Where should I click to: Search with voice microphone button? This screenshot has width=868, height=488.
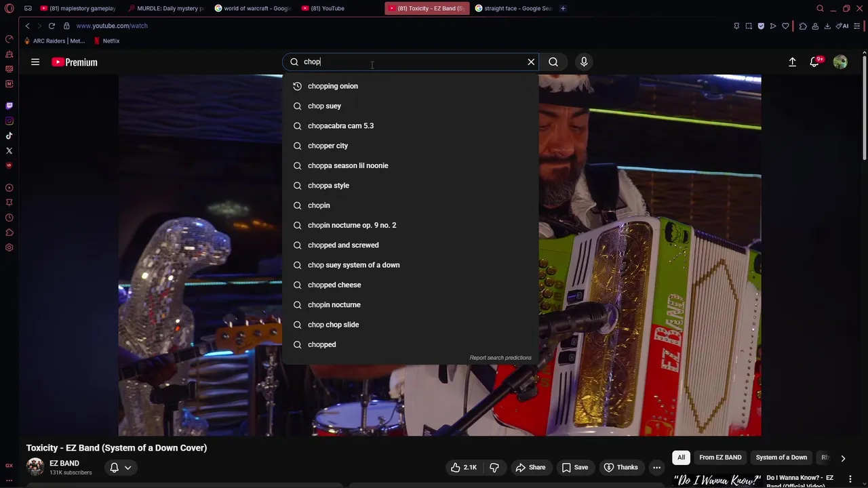coord(584,62)
